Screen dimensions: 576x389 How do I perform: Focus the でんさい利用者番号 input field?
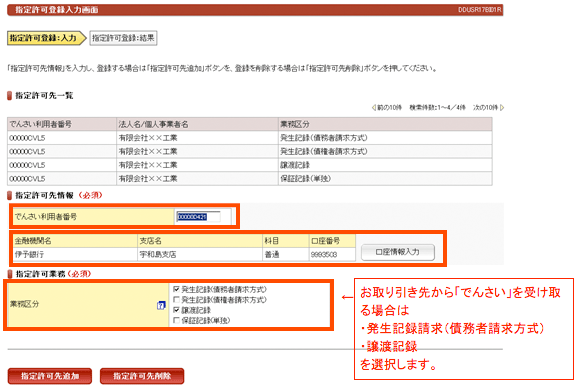198,217
